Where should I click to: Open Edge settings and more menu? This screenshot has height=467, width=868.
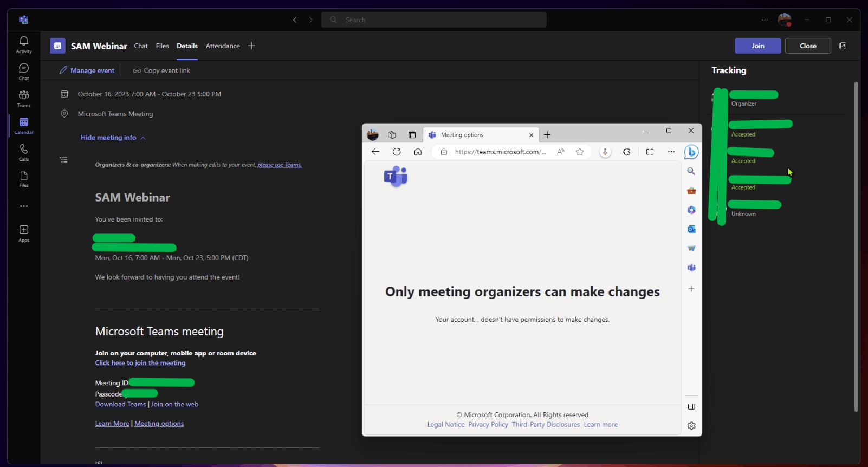pyautogui.click(x=671, y=152)
